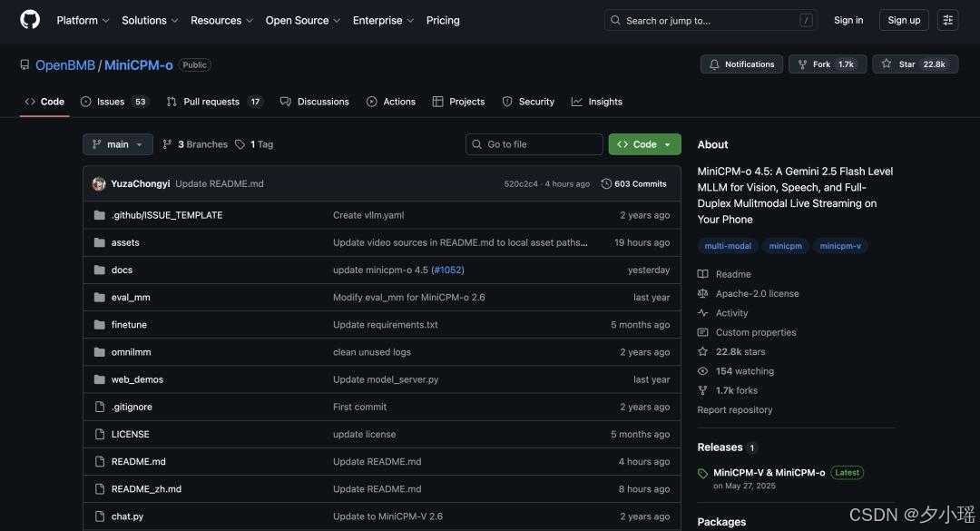Open the OpenBMB organization link
Viewport: 980px width, 531px height.
tap(65, 65)
